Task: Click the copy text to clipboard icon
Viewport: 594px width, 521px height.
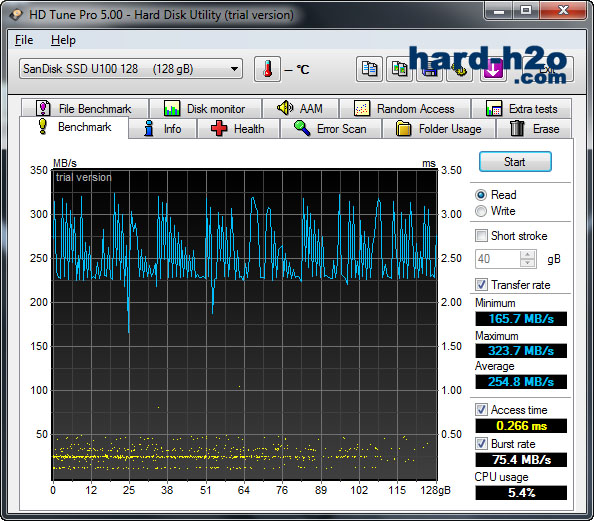Action: pyautogui.click(x=369, y=69)
